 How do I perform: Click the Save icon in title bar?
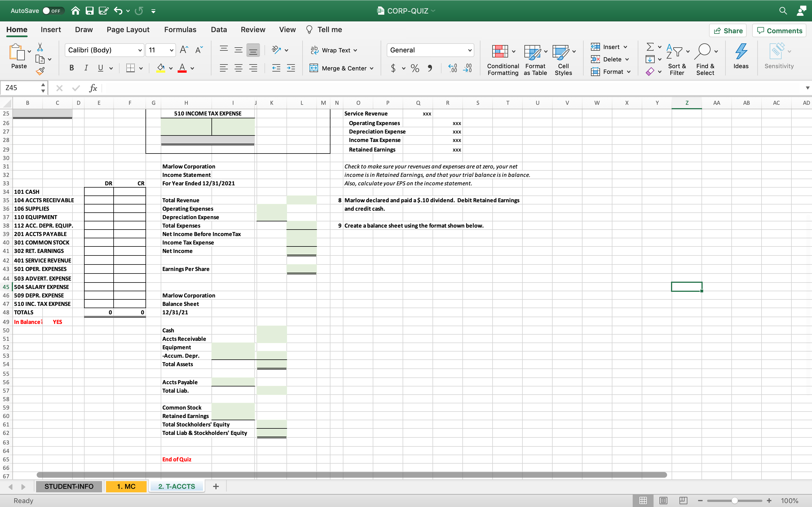(x=89, y=11)
